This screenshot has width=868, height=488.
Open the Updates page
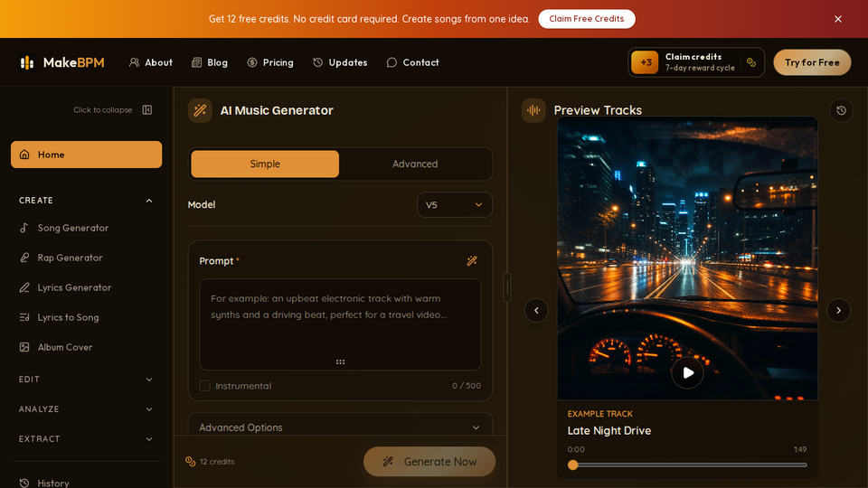click(x=340, y=62)
